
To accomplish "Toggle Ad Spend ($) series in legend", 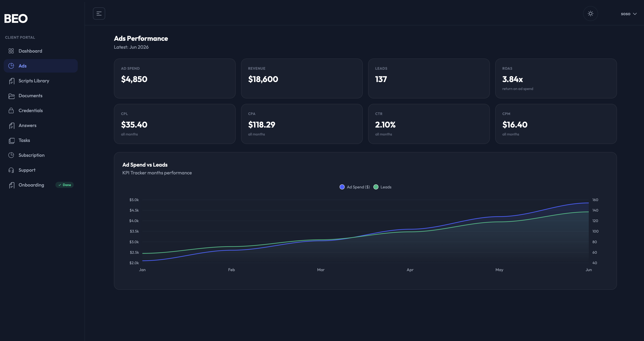I will (x=354, y=187).
